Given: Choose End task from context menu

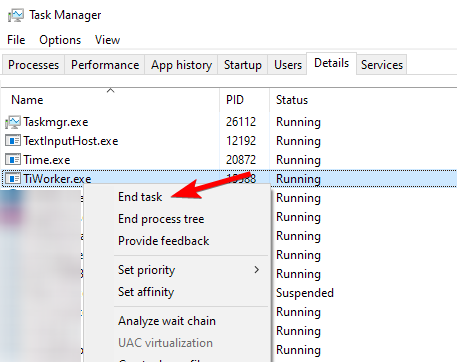Looking at the screenshot, I should click(x=140, y=197).
